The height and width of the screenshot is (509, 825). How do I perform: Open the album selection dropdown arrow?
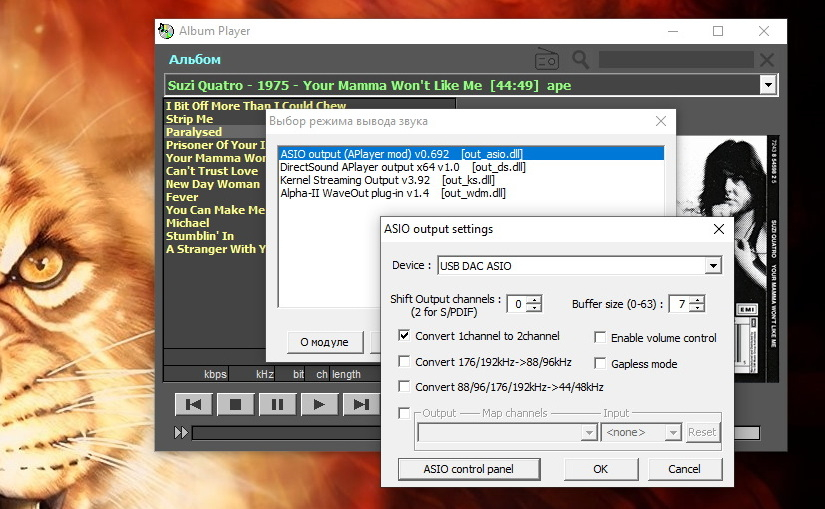tap(768, 85)
